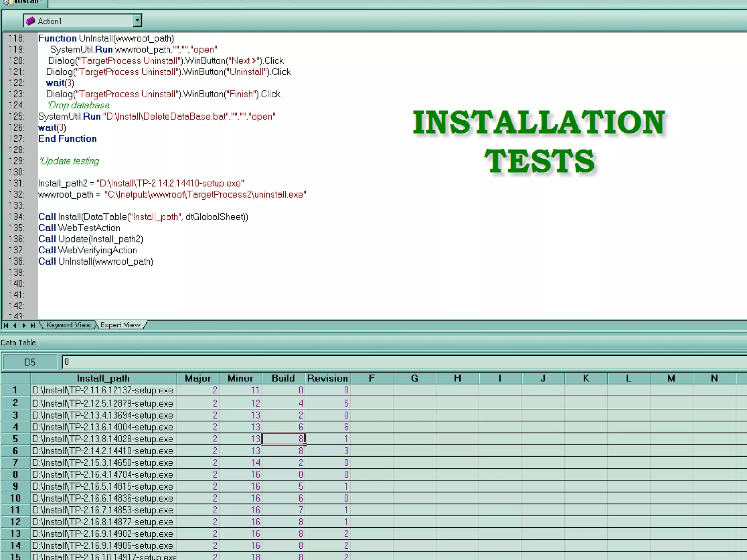This screenshot has height=560, width=747.
Task: Click cell with TP-2.14.2.14410-setup.exe path
Action: 103,451
